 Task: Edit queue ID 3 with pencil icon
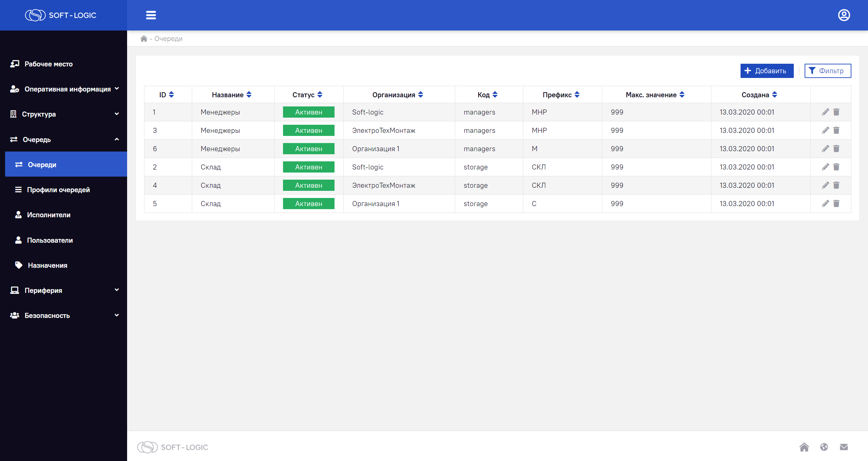pyautogui.click(x=825, y=131)
